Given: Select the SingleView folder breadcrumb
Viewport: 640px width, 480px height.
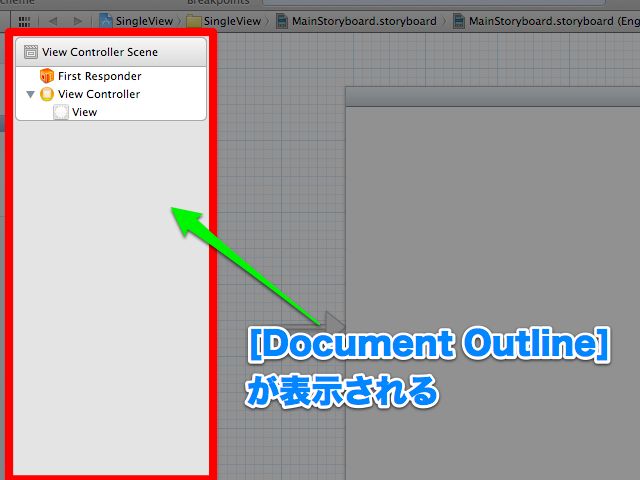Looking at the screenshot, I should 224,21.
